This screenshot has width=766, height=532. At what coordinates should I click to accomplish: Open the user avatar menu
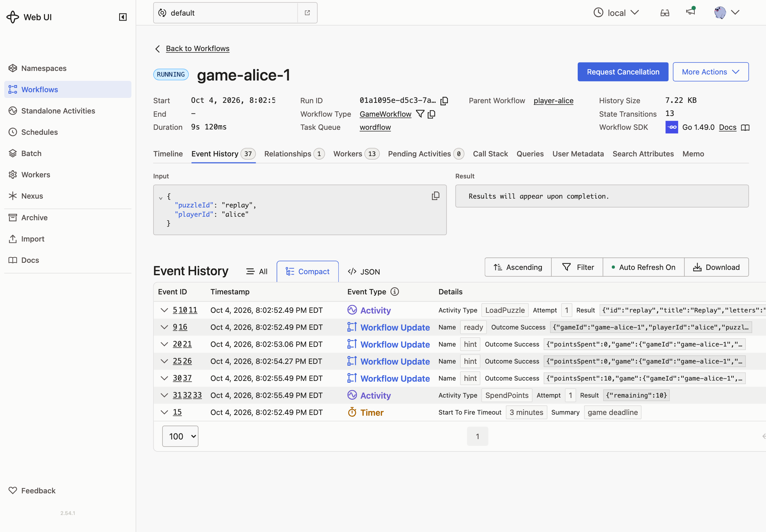(x=727, y=12)
